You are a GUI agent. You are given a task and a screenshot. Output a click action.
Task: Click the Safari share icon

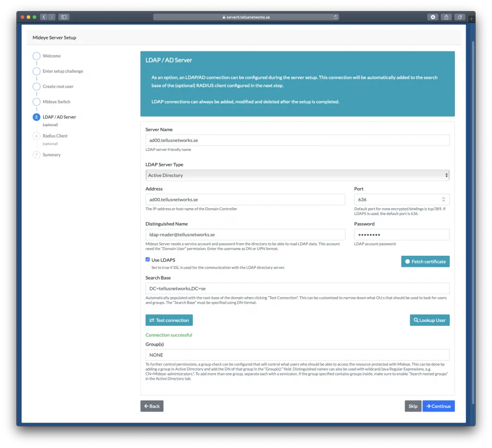click(x=446, y=16)
